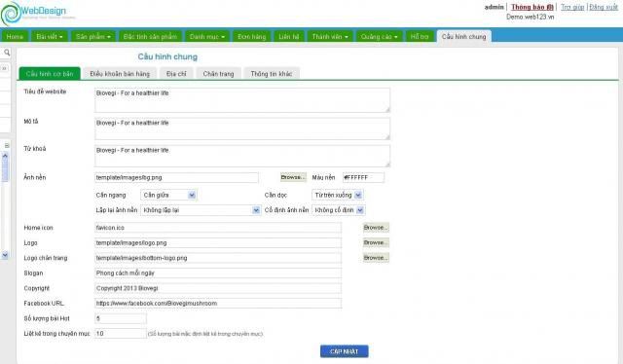Browse for Logo image
Viewport: 623px width, 364px height.
click(x=376, y=242)
